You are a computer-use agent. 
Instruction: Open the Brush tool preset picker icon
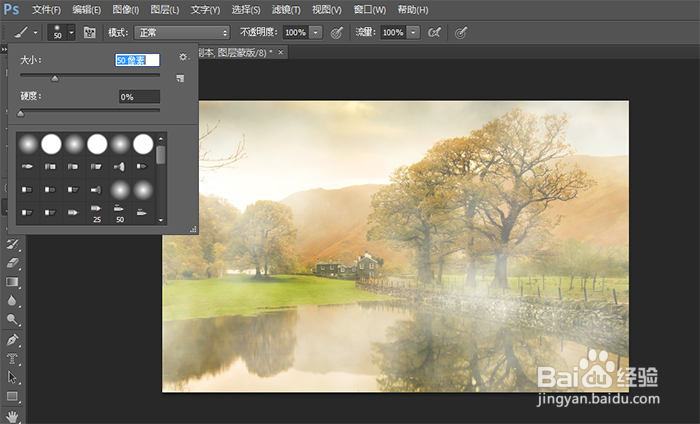point(21,32)
